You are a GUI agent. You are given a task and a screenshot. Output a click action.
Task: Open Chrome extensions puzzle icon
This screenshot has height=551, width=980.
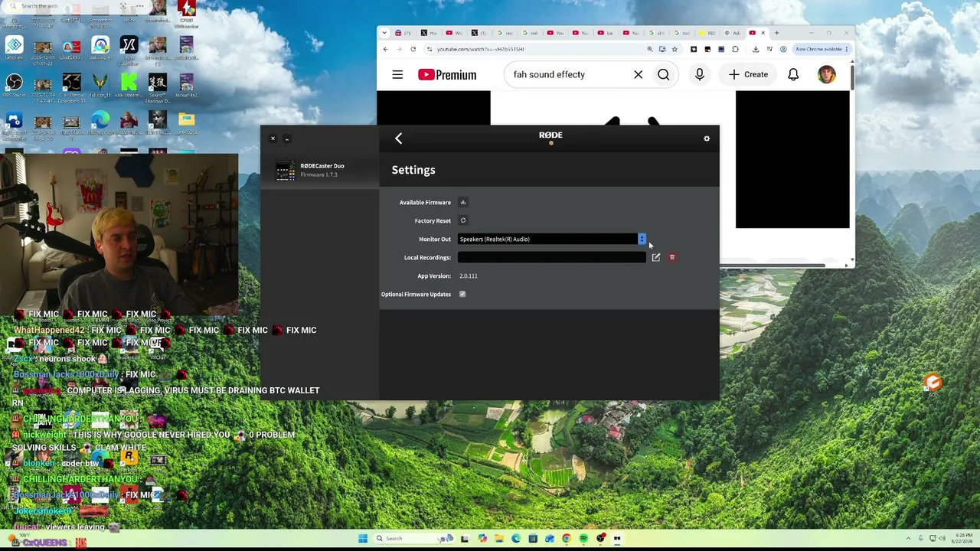pos(735,49)
